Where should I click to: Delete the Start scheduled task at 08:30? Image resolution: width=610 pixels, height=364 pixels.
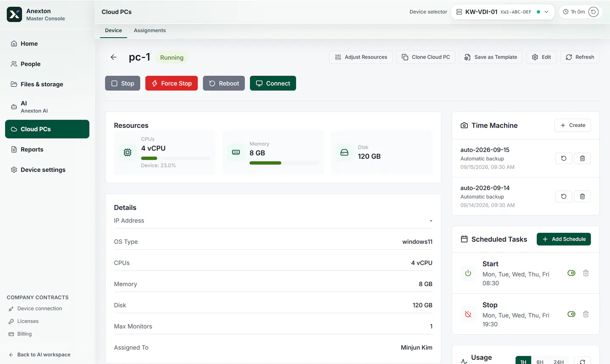[x=586, y=273]
